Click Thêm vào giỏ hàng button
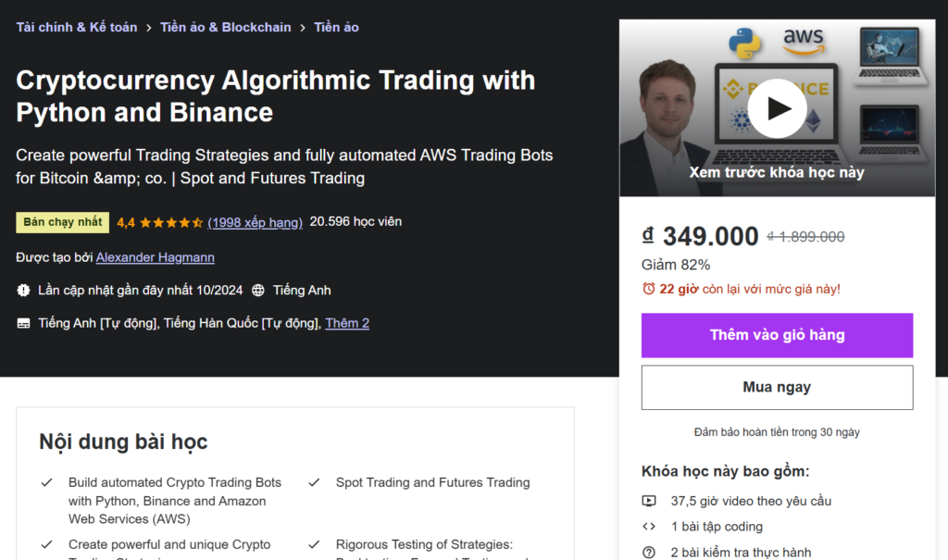 777,335
